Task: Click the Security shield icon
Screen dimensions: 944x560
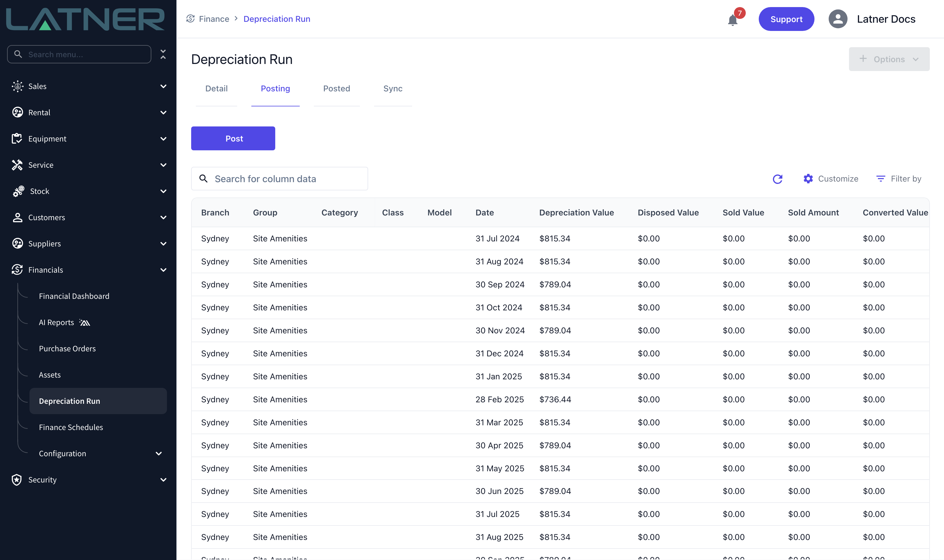Action: pos(17,480)
